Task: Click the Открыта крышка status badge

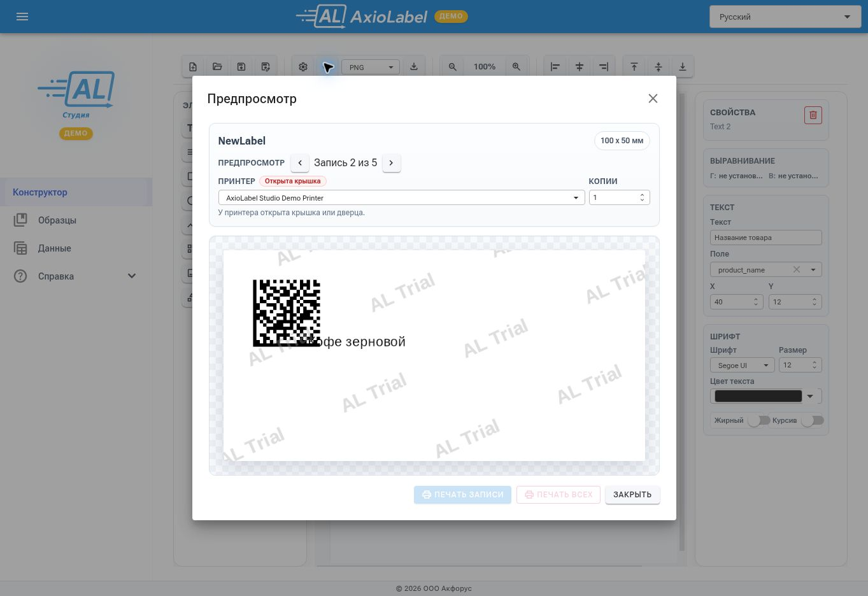Action: [x=293, y=181]
